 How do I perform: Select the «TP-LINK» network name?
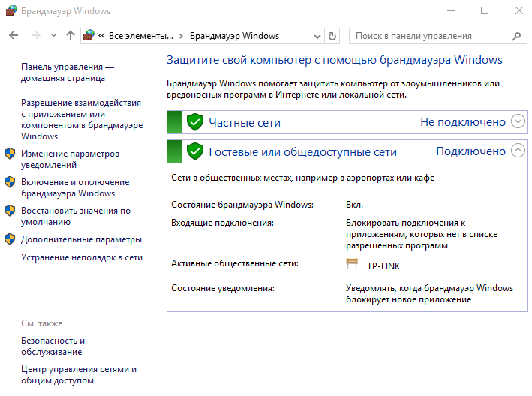tap(383, 266)
